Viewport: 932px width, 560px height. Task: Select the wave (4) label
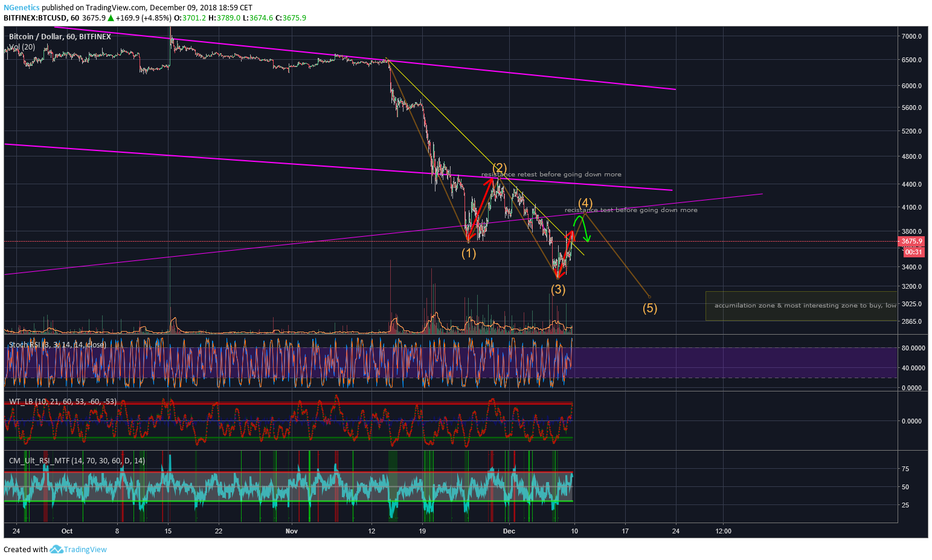[585, 203]
